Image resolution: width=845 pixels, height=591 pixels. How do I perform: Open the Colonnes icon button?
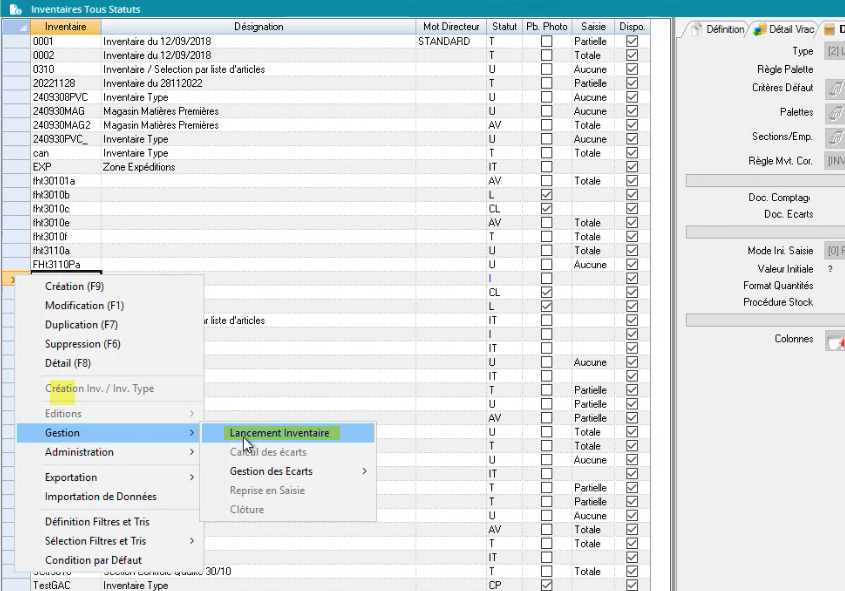[835, 341]
